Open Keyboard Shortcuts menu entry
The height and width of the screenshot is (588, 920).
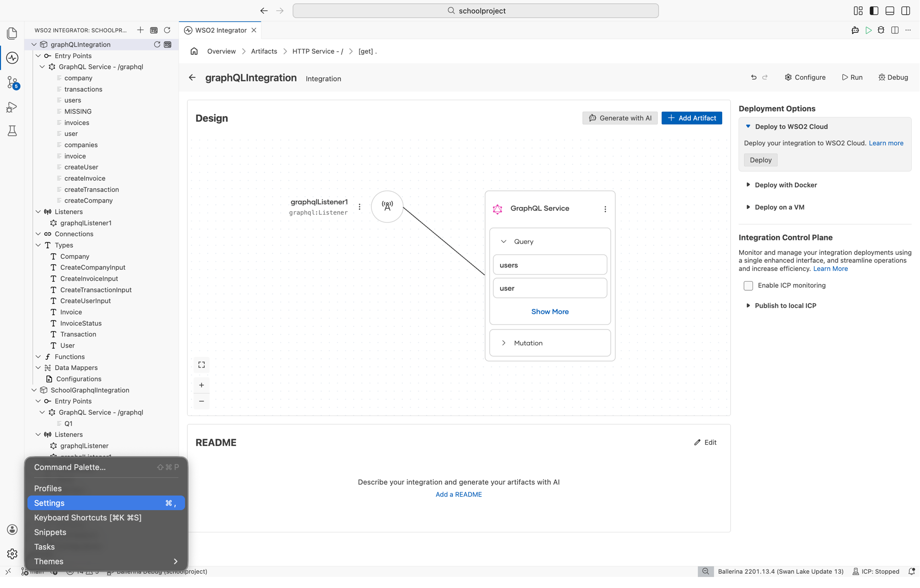click(106, 518)
